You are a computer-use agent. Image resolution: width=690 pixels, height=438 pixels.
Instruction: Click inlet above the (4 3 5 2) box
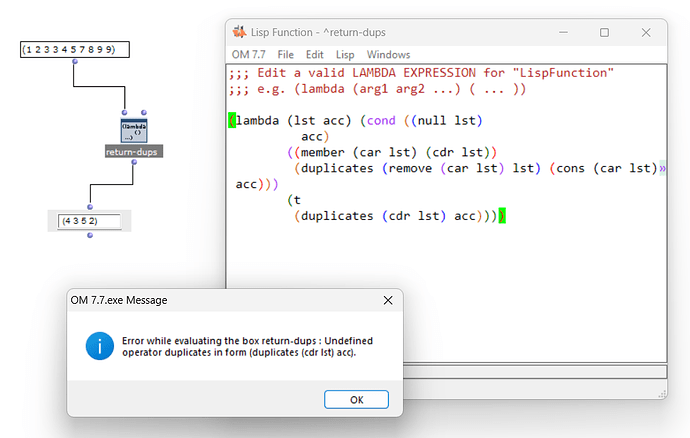click(90, 207)
